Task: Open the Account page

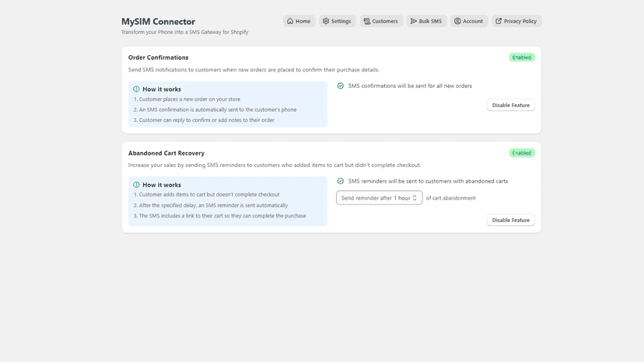Action: pos(469,21)
